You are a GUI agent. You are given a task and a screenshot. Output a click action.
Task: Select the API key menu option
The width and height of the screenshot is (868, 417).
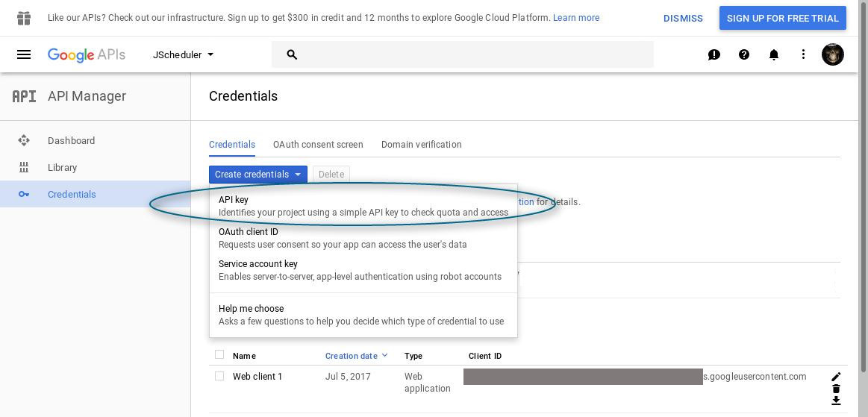coord(363,206)
